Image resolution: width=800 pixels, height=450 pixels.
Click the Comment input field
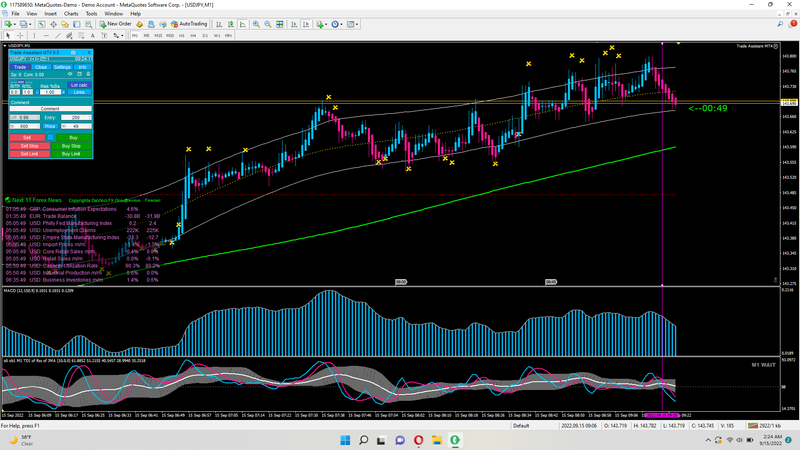[50, 109]
